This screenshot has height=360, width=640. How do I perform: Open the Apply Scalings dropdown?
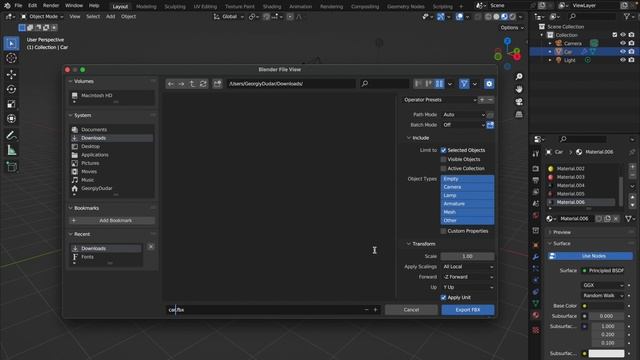pos(468,267)
